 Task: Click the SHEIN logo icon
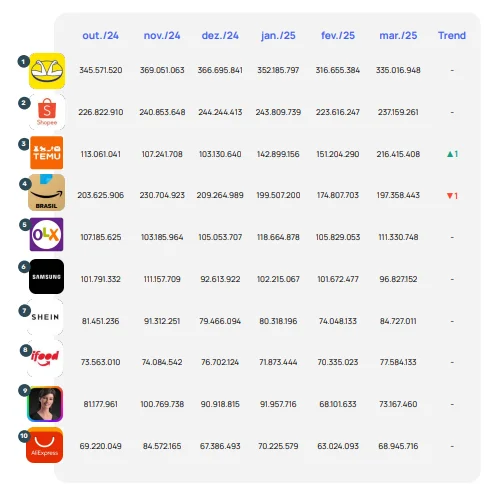tap(45, 317)
